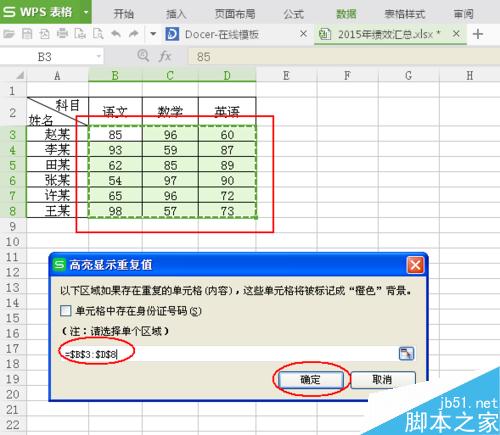Open the 表格样式 ribbon tab
The image size is (500, 435).
tap(405, 14)
